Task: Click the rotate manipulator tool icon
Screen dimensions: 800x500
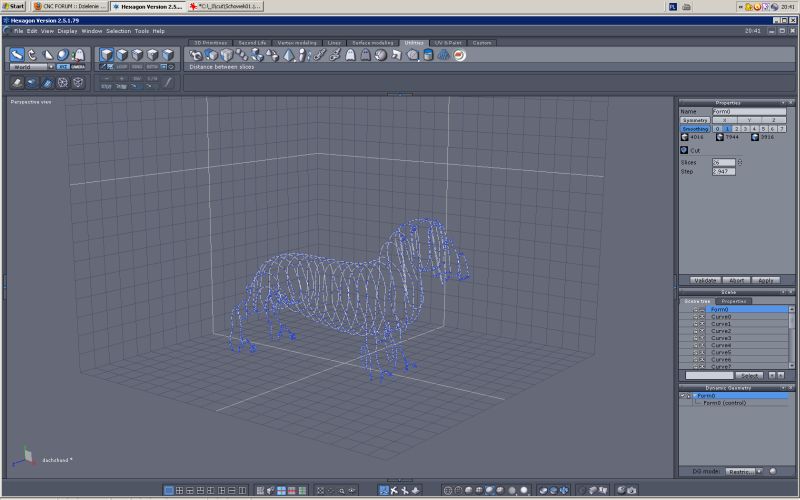Action: [x=32, y=55]
